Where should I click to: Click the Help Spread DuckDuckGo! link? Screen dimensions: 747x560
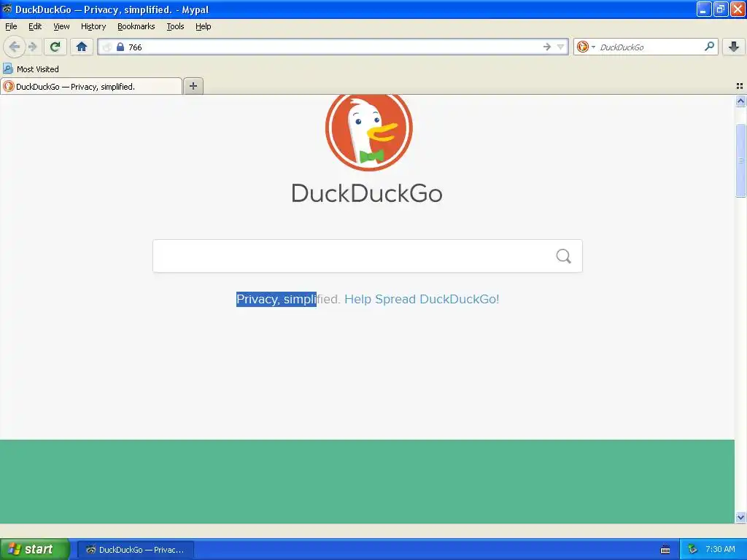pyautogui.click(x=422, y=299)
